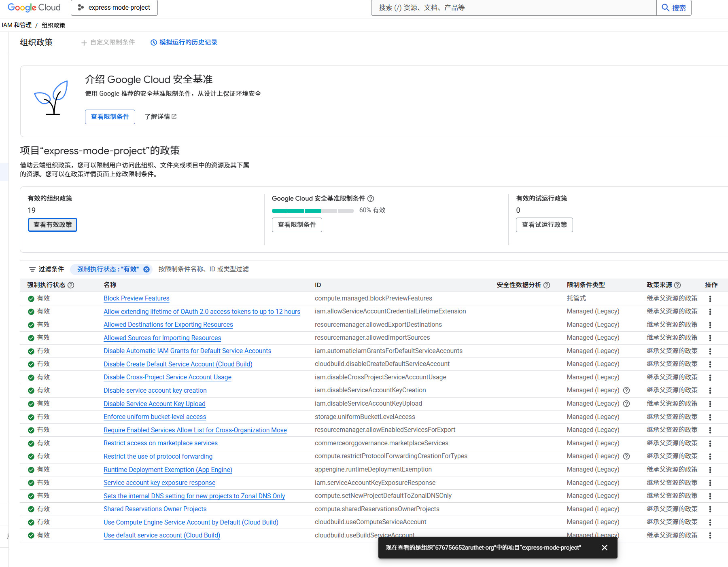Focus the filter by constraint name input field
Screen dimensions: 728x567
pyautogui.click(x=283, y=269)
